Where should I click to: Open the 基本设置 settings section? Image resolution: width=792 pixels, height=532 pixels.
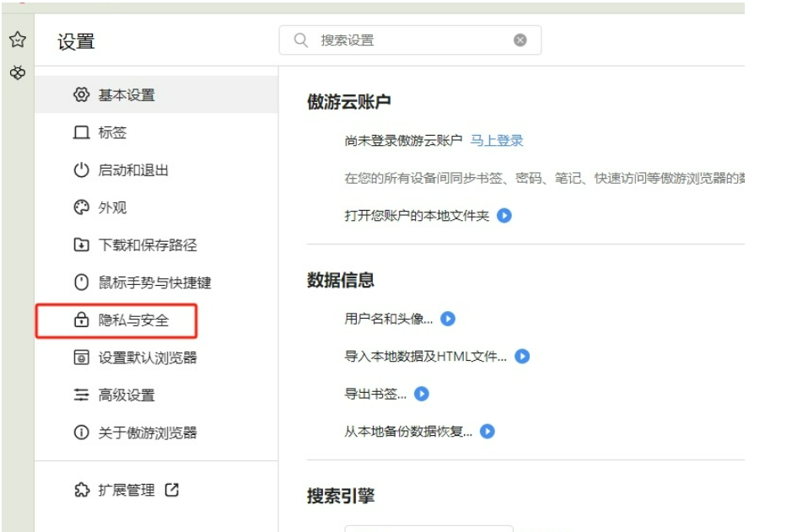coord(156,94)
